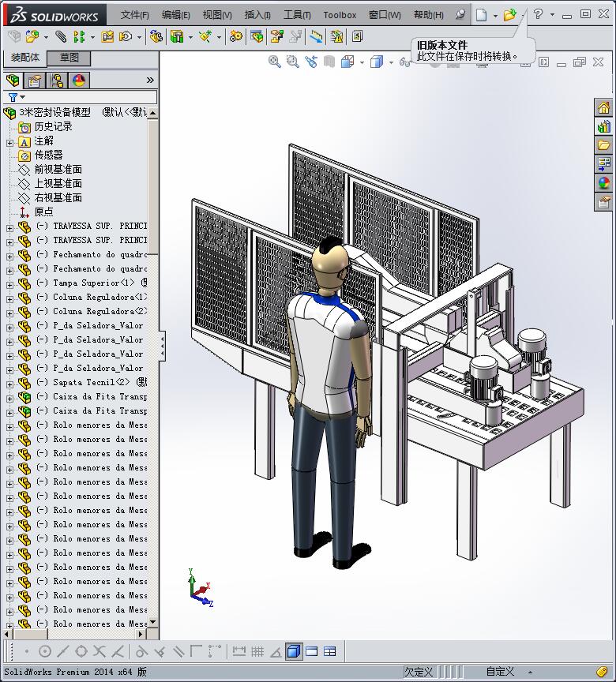Select the 装配体 command tab
Image resolution: width=616 pixels, height=682 pixels.
coord(25,58)
